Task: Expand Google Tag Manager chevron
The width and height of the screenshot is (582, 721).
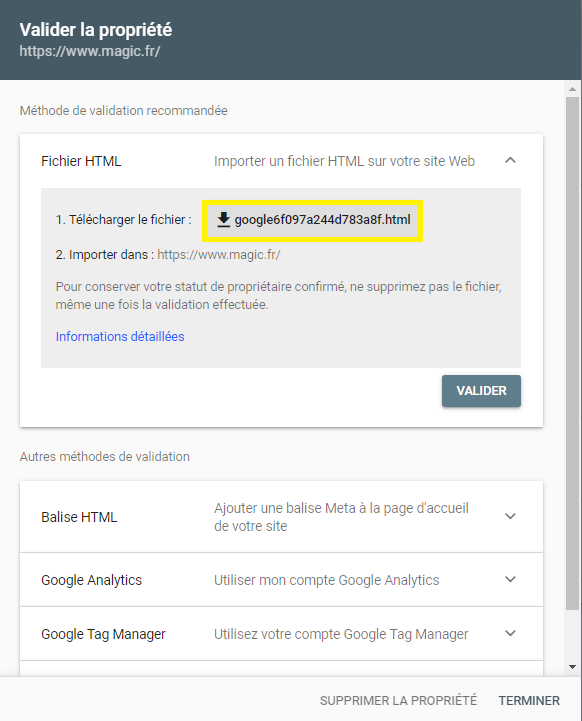Action: coord(510,634)
